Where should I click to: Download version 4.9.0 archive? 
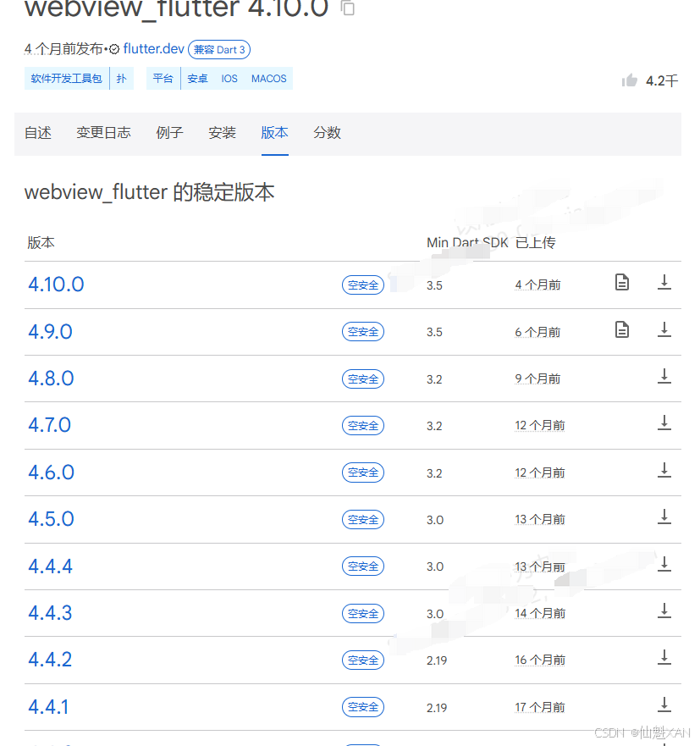tap(664, 329)
